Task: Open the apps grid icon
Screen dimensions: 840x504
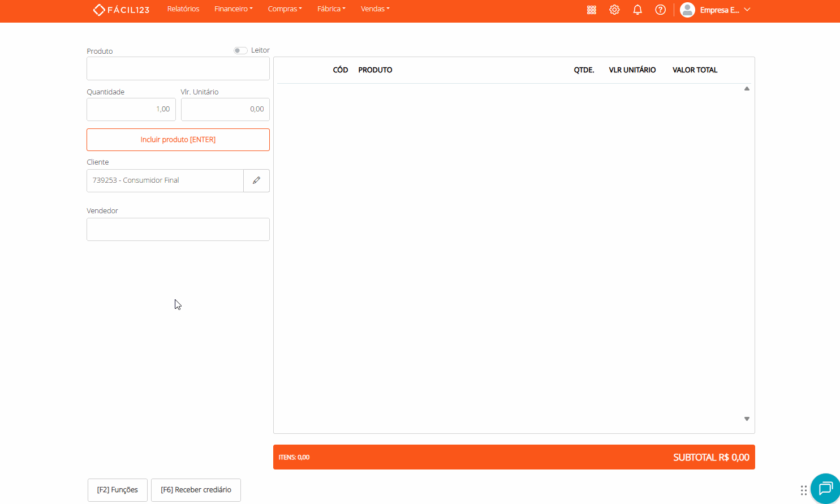Action: pos(592,10)
